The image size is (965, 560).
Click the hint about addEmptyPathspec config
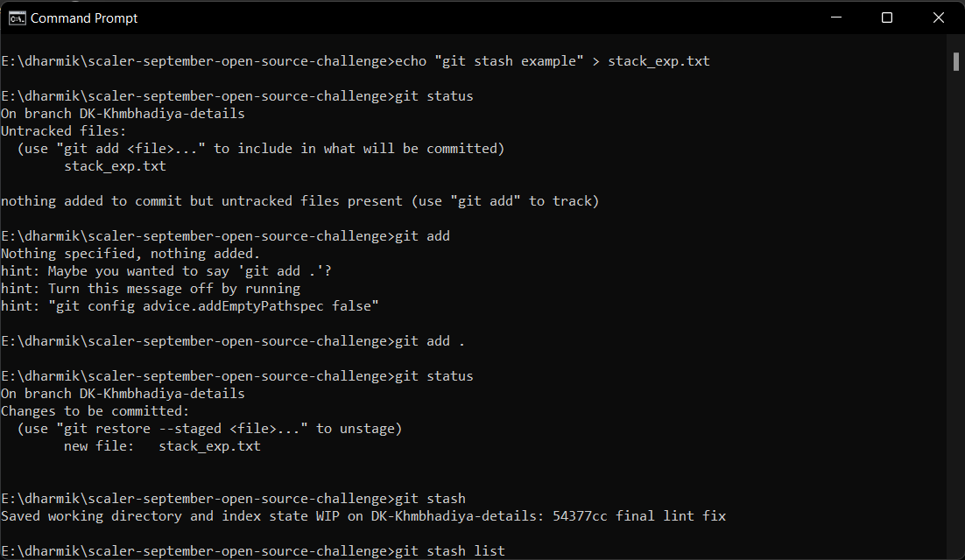pos(190,305)
